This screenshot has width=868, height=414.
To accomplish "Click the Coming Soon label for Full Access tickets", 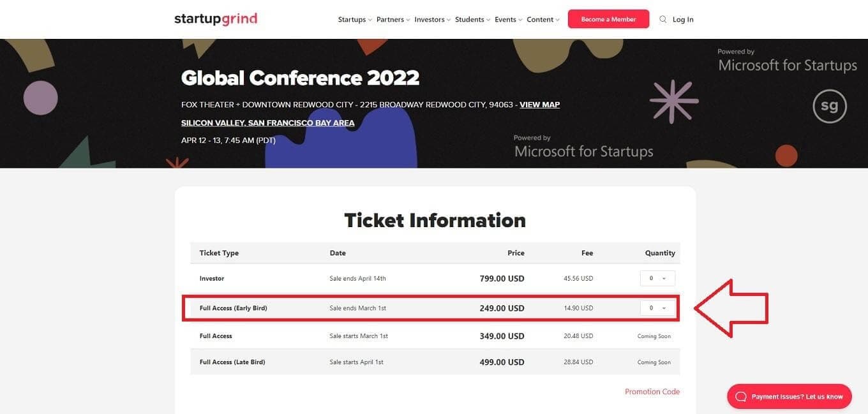I will (x=654, y=336).
